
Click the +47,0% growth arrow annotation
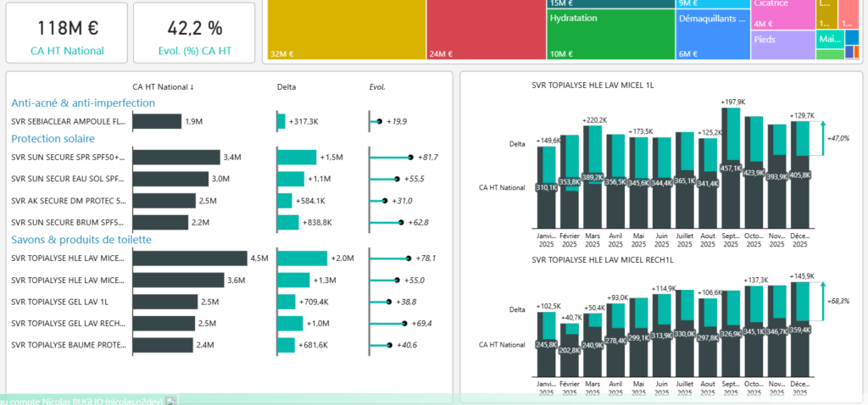(825, 138)
